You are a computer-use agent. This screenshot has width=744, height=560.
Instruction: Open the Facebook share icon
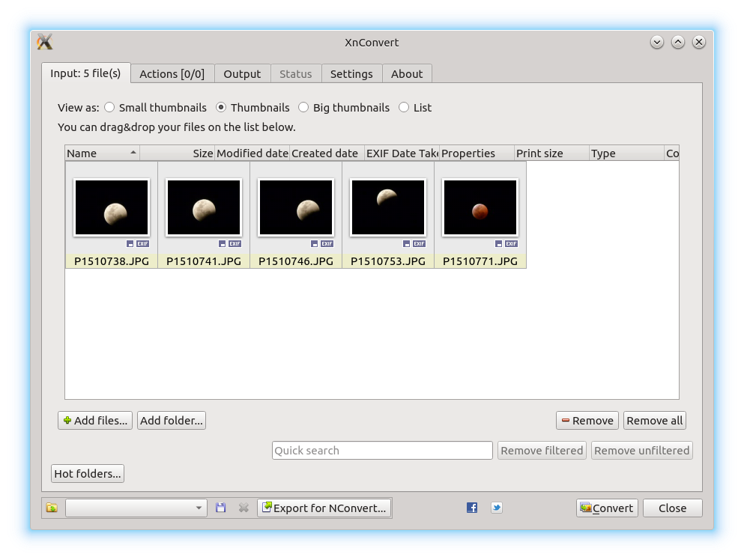(471, 508)
